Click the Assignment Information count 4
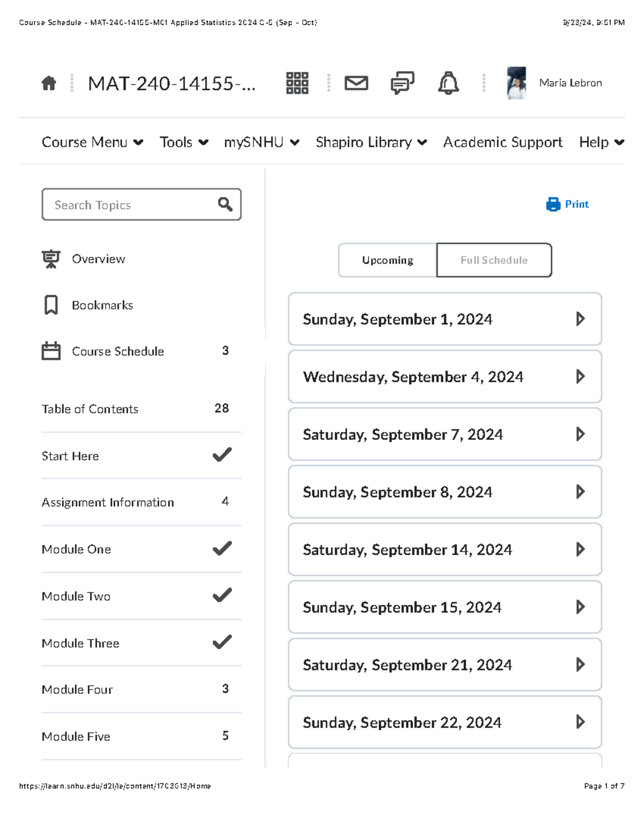Screen dimensions: 644x834 click(x=225, y=501)
